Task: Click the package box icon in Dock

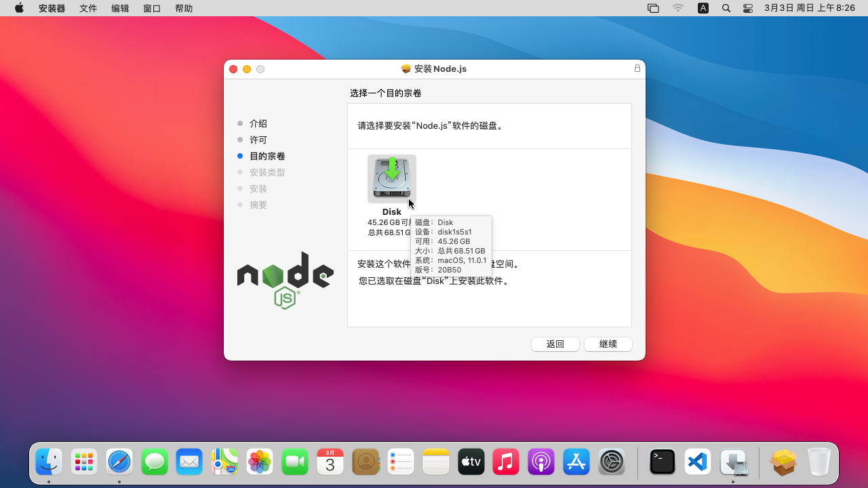Action: click(x=783, y=462)
